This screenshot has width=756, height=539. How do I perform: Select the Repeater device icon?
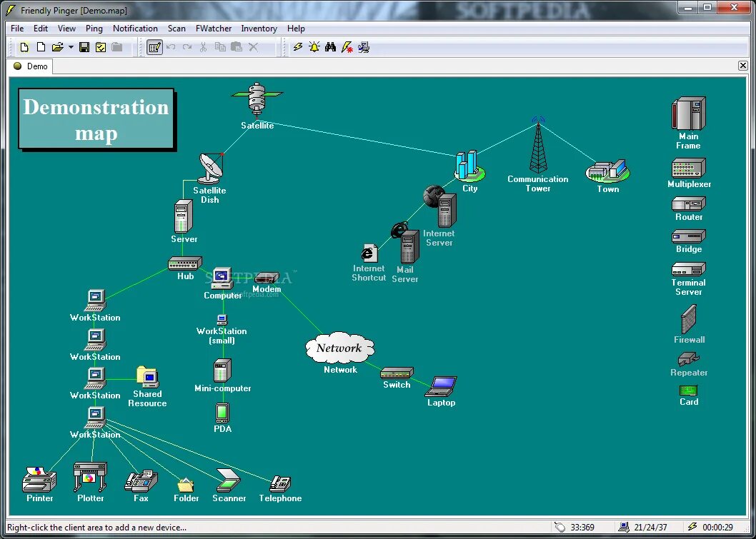689,359
